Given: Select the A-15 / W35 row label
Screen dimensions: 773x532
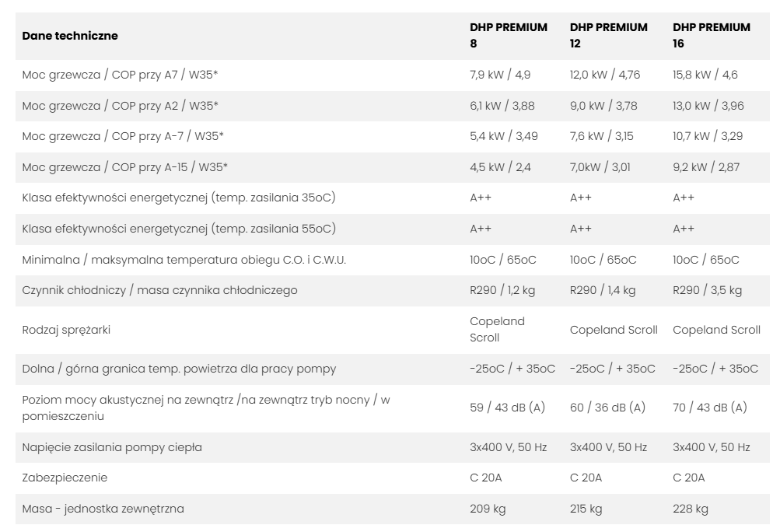Looking at the screenshot, I should (128, 166).
